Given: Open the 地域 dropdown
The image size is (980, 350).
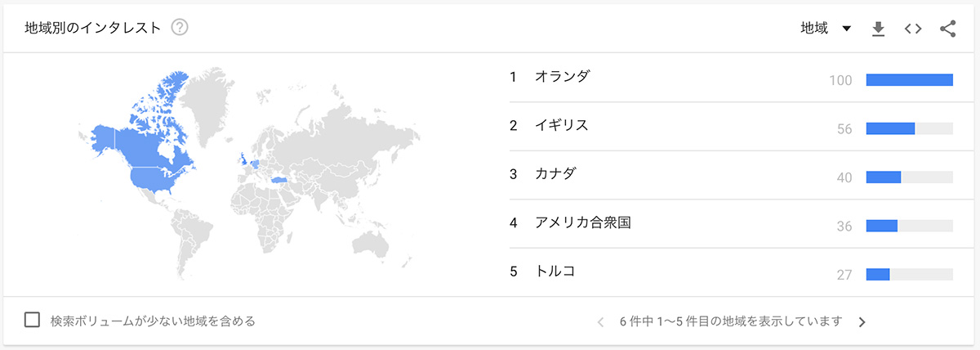Looking at the screenshot, I should 826,29.
